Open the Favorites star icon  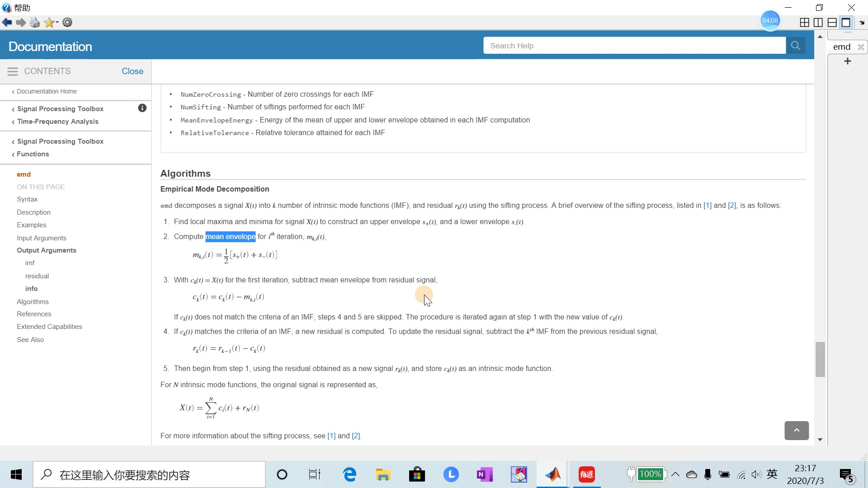(49, 23)
